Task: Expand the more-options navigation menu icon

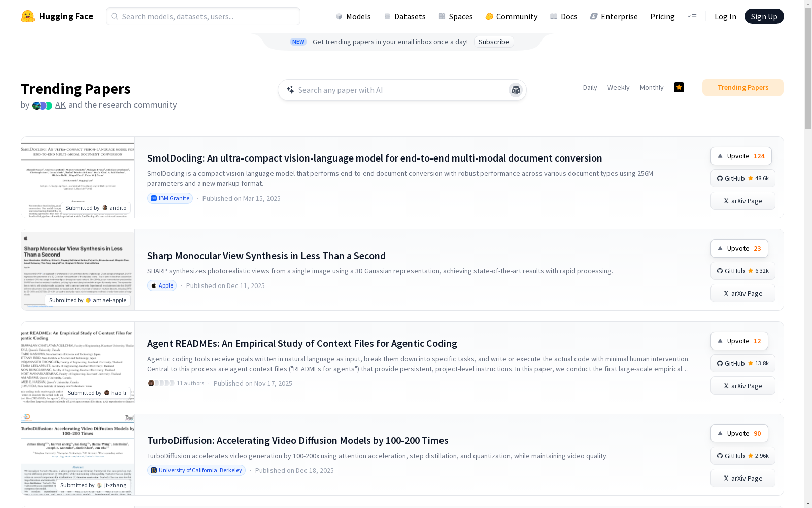Action: point(692,16)
